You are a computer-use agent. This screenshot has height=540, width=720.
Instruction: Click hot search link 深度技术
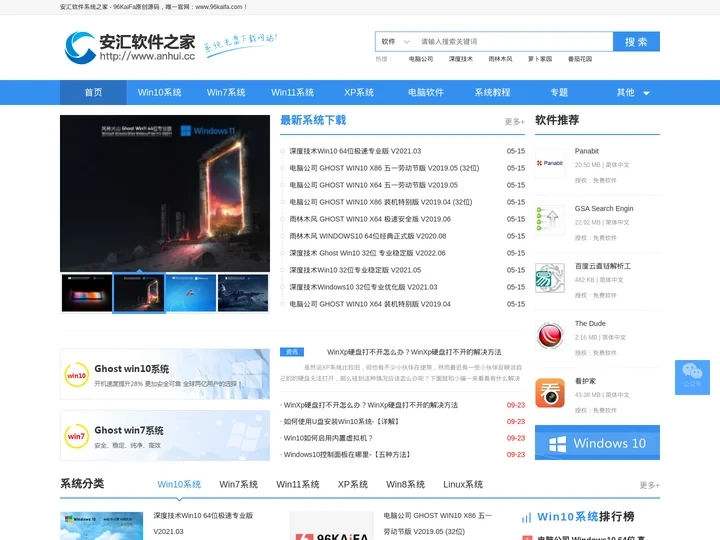pyautogui.click(x=461, y=59)
